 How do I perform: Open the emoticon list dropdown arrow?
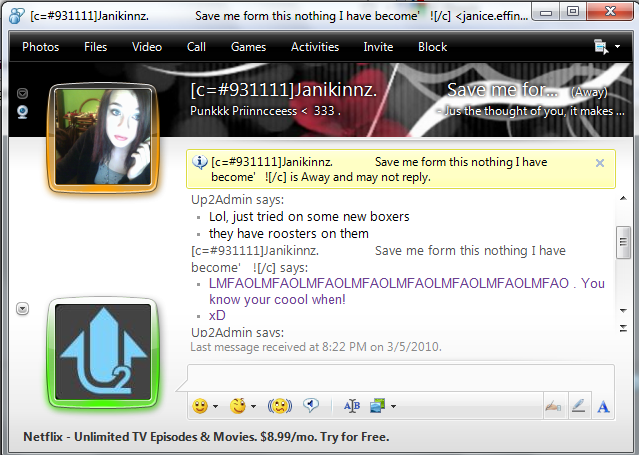(216, 406)
